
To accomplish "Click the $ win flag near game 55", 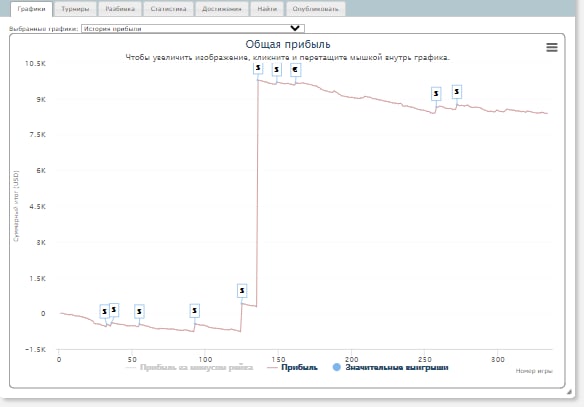I will pyautogui.click(x=139, y=311).
